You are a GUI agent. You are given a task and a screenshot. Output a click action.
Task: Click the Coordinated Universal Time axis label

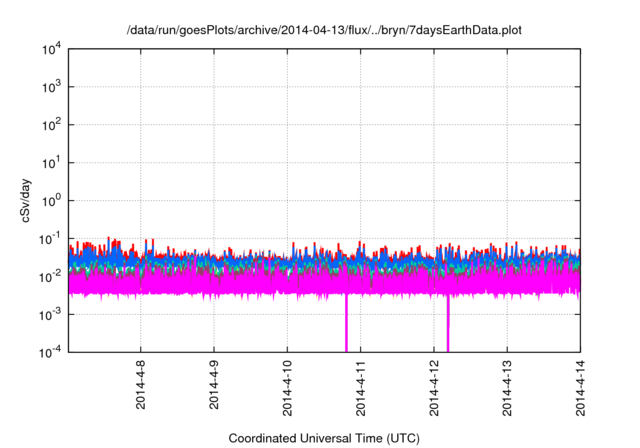click(x=324, y=438)
